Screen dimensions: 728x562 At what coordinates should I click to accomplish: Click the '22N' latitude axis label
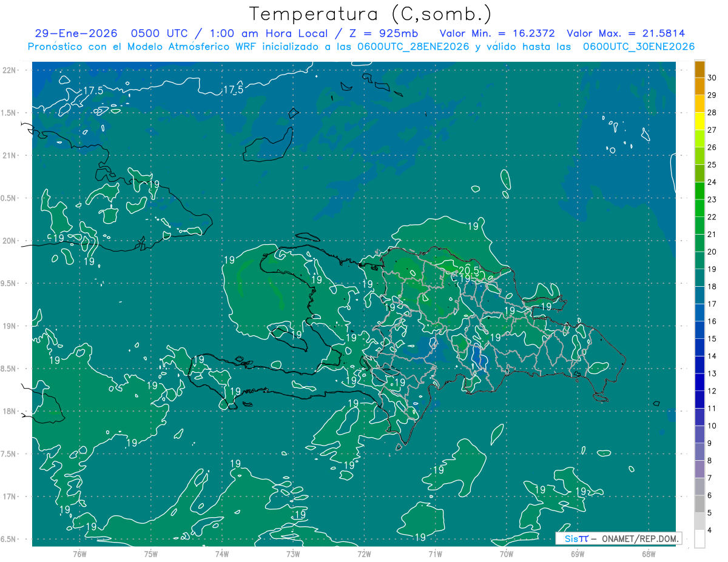(10, 70)
